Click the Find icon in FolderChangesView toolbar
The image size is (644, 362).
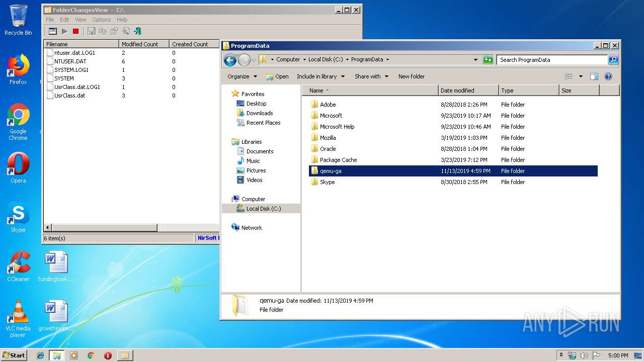point(126,31)
